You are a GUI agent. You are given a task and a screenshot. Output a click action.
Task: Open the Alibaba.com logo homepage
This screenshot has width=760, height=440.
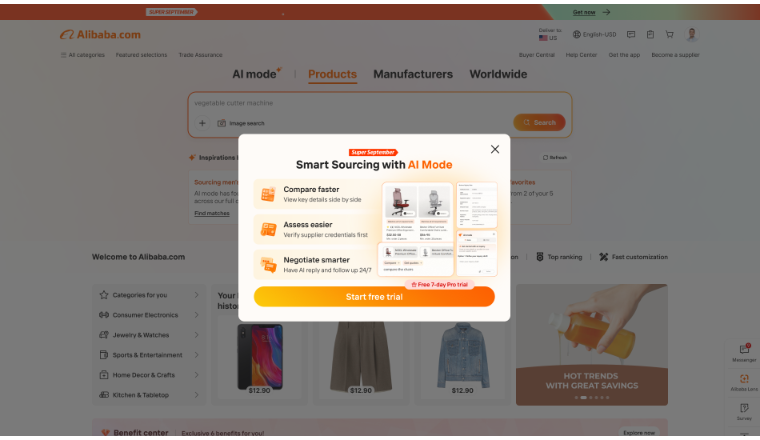(x=100, y=34)
